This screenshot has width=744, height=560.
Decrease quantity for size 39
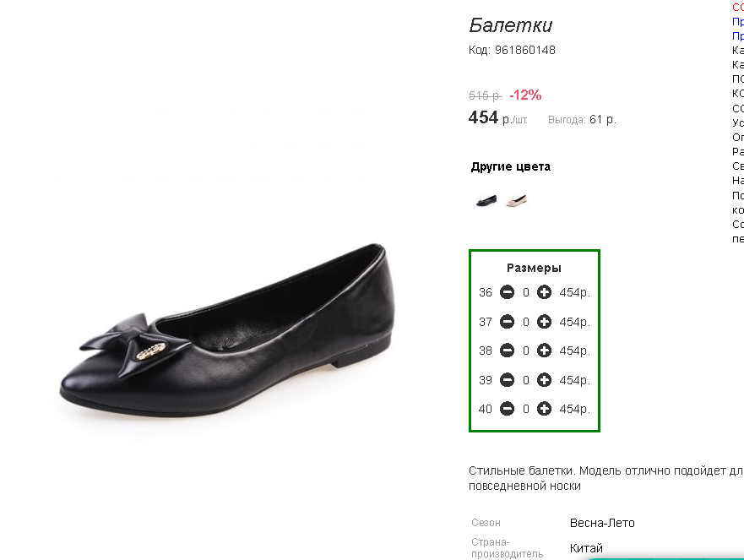click(x=507, y=380)
